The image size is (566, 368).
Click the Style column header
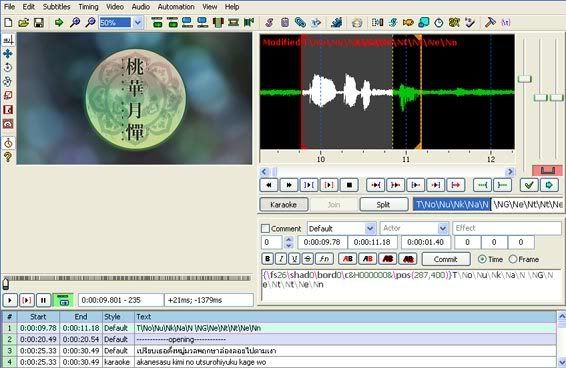pyautogui.click(x=118, y=317)
